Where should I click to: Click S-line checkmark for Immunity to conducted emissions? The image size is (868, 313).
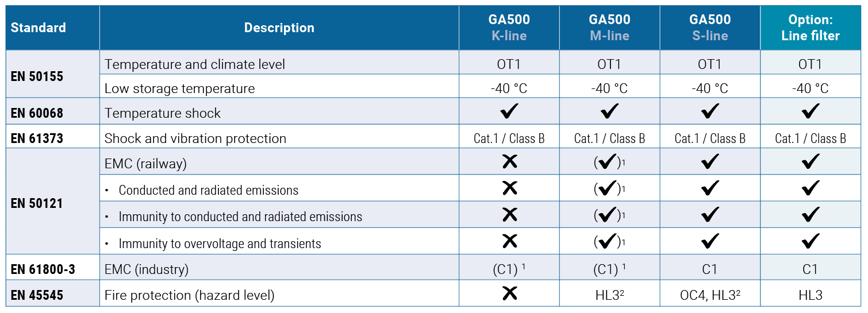pyautogui.click(x=710, y=215)
